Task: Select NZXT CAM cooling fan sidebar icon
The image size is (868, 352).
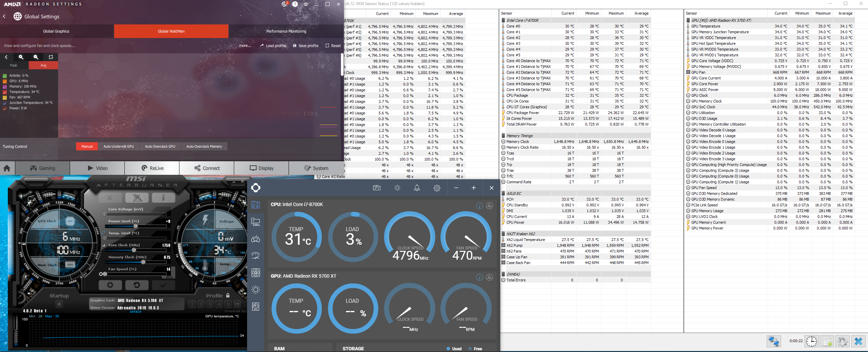Action: tap(256, 273)
